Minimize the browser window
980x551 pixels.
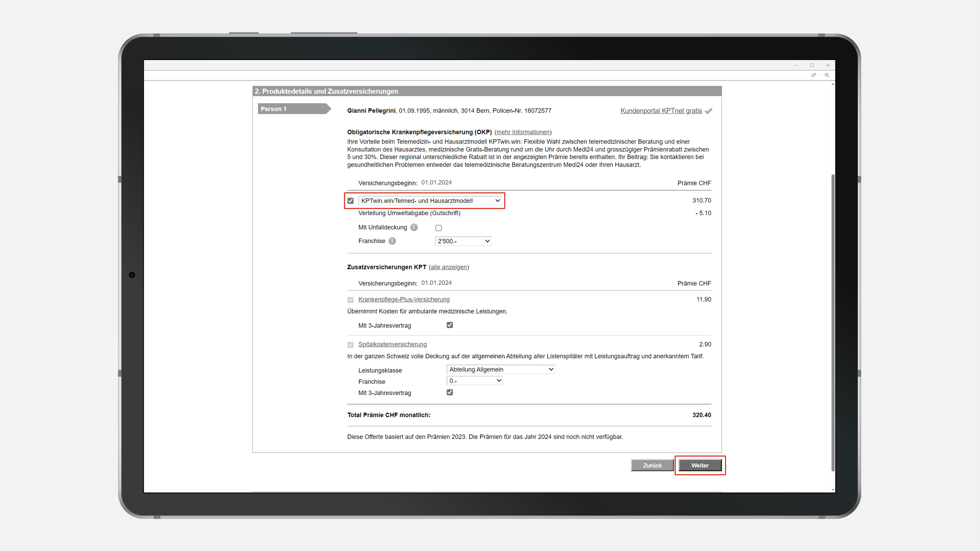click(x=796, y=65)
